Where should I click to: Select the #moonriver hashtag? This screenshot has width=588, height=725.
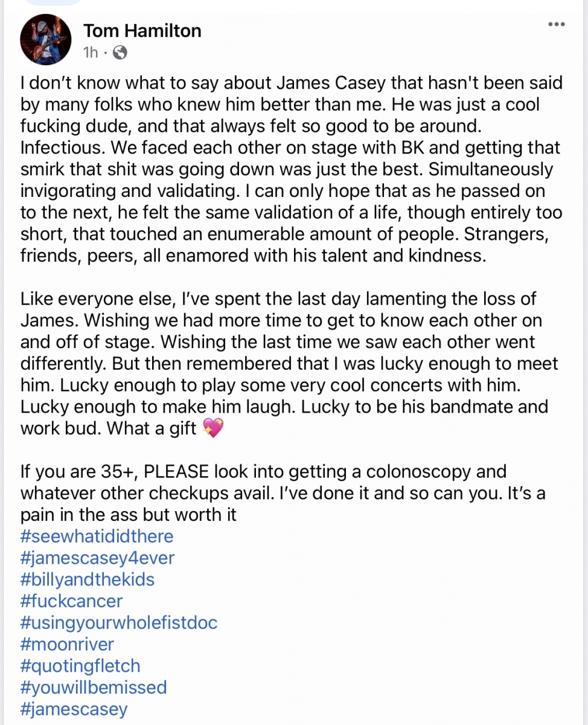67,644
